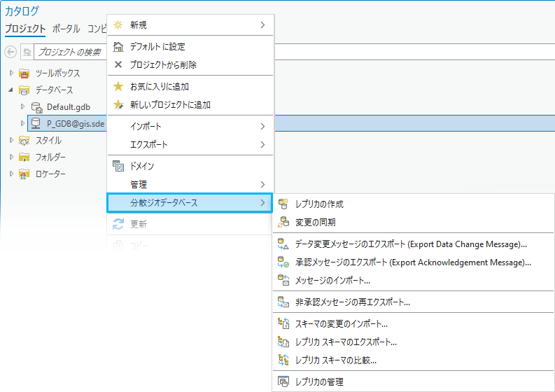Open the 新規 submenu

tap(189, 25)
